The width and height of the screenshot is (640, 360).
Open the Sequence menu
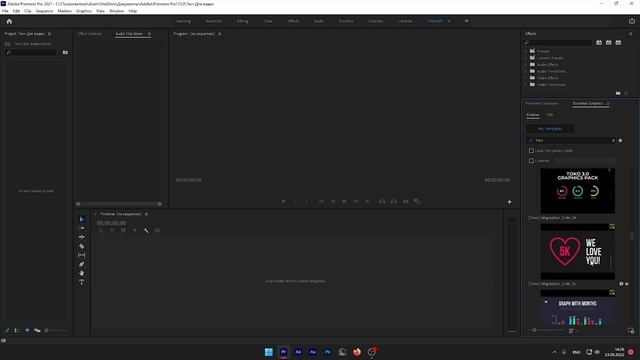(x=44, y=11)
